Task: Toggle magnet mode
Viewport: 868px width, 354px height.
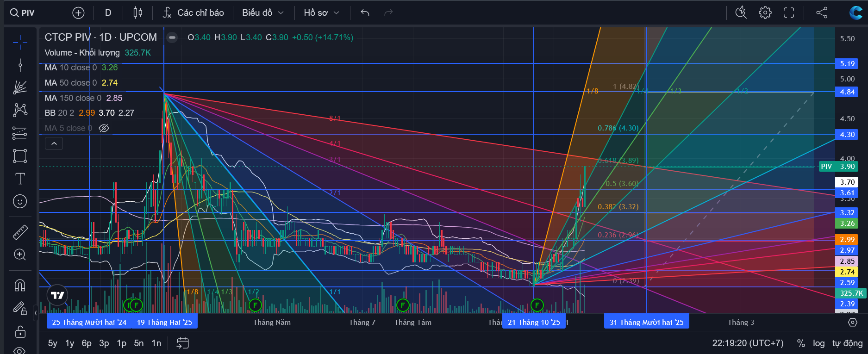Action: [20, 285]
